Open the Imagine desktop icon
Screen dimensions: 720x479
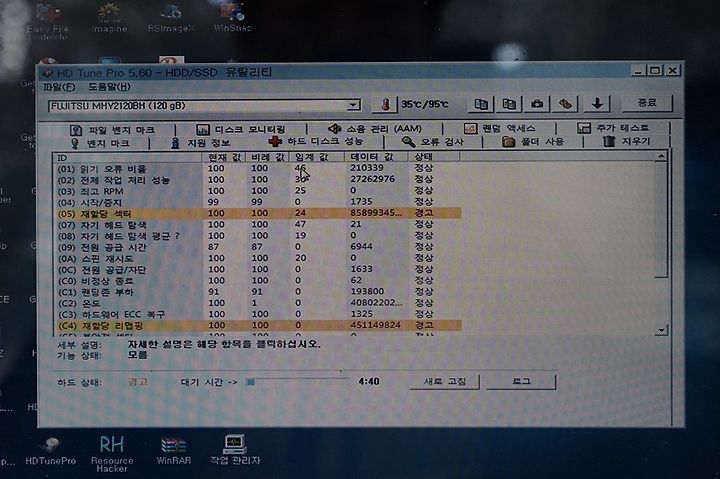pos(109,19)
